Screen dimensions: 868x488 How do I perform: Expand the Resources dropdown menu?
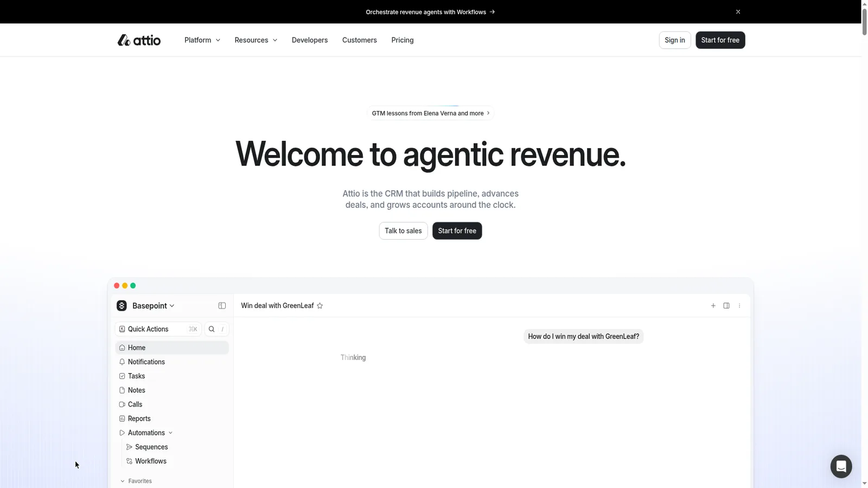pos(256,40)
